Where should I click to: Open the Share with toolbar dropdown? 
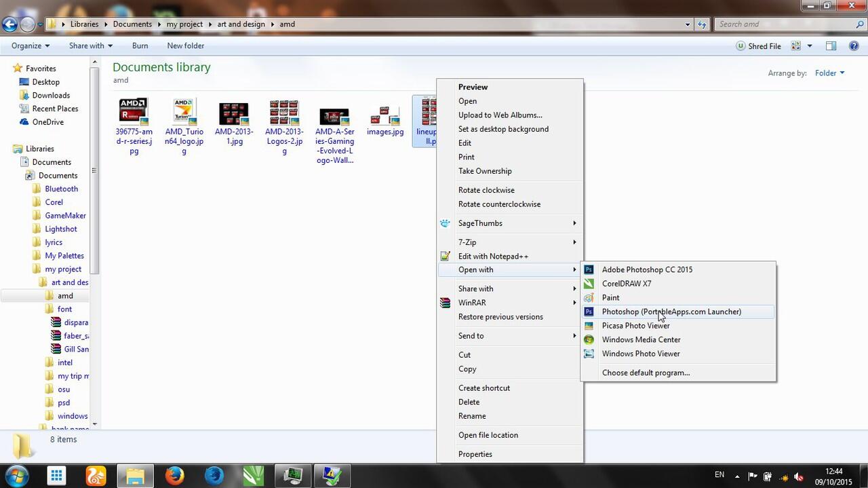(x=91, y=45)
